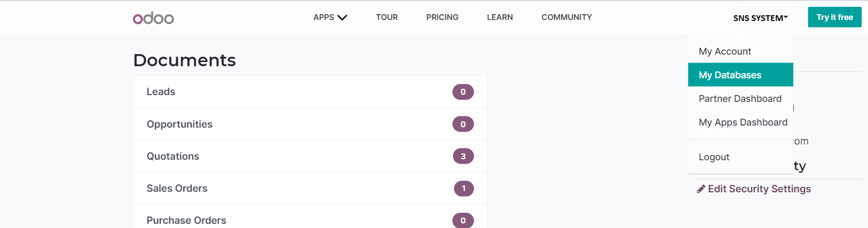Open the Community menu

click(566, 17)
